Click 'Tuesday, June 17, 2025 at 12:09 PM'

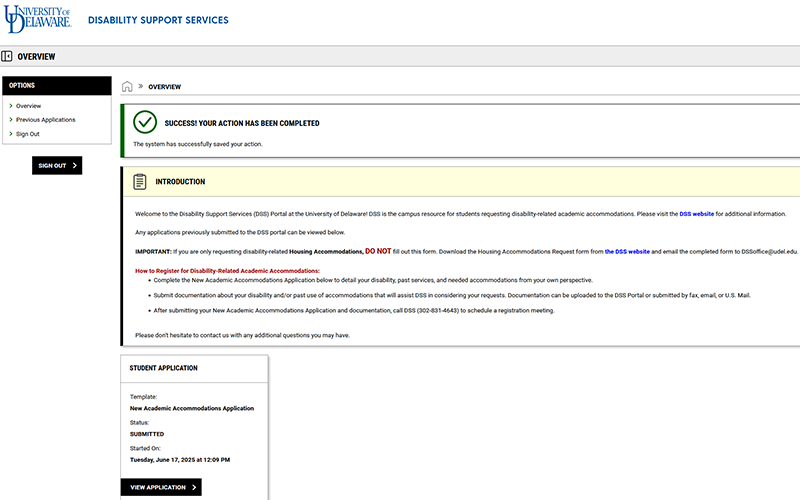point(180,460)
